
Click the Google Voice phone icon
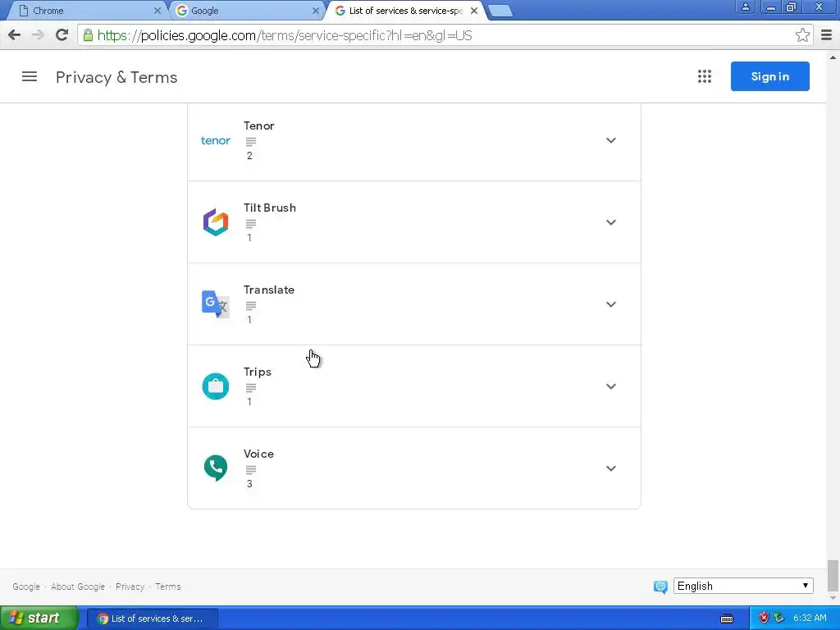216,468
